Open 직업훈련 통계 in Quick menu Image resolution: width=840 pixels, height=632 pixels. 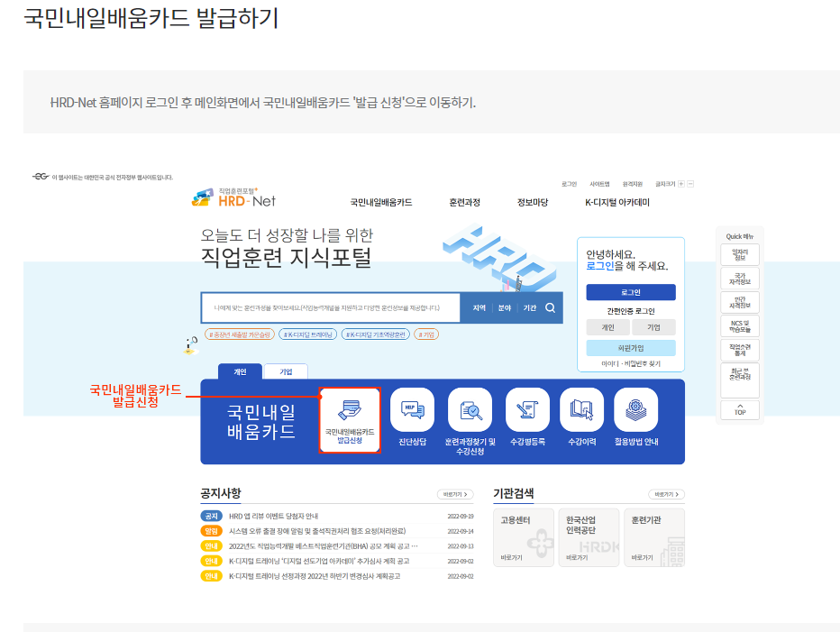pos(740,350)
